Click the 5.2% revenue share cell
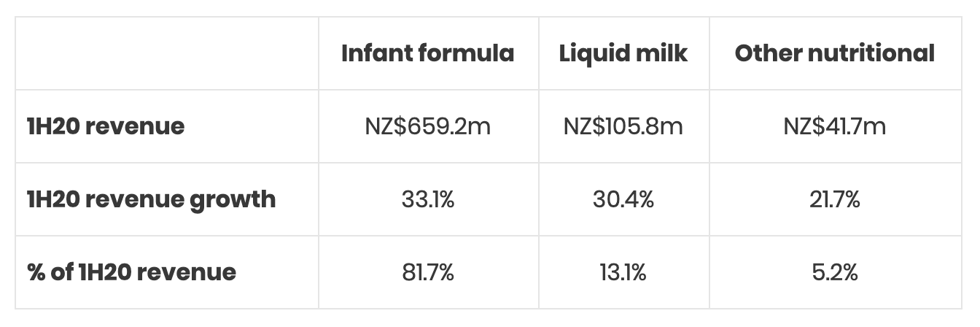Screen dimensions: 980x327 [834, 272]
